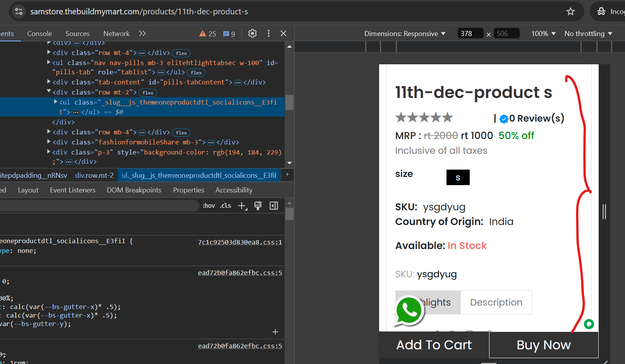Switch to Properties pane
Viewport: 625px width, 364px height.
tap(189, 190)
